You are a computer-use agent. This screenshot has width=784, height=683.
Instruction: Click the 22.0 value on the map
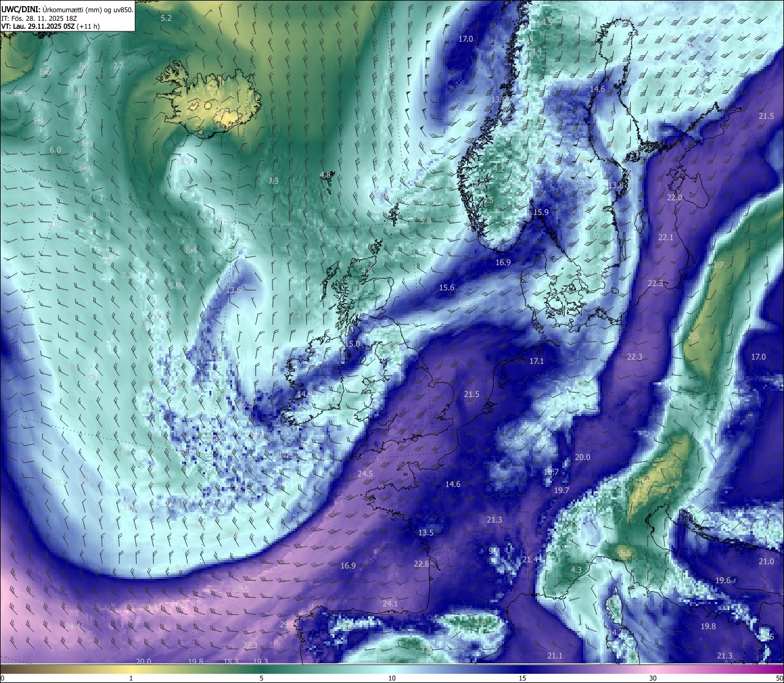click(674, 197)
